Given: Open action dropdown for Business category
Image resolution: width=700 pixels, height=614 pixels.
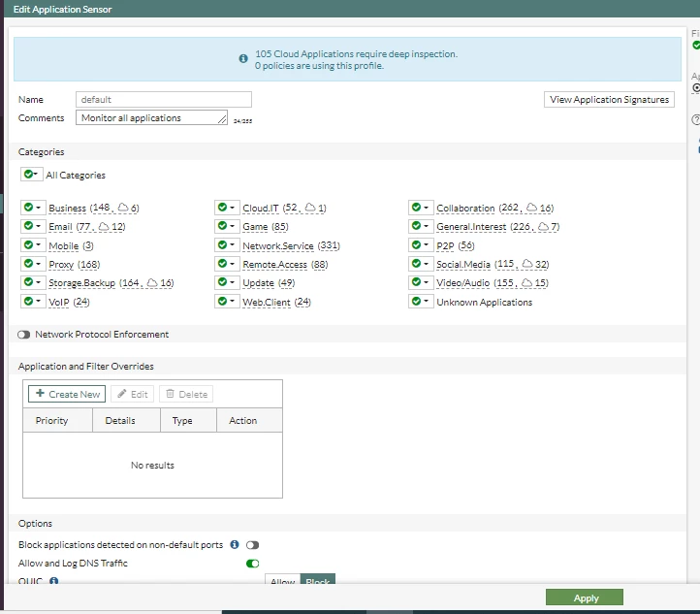Looking at the screenshot, I should [33, 208].
